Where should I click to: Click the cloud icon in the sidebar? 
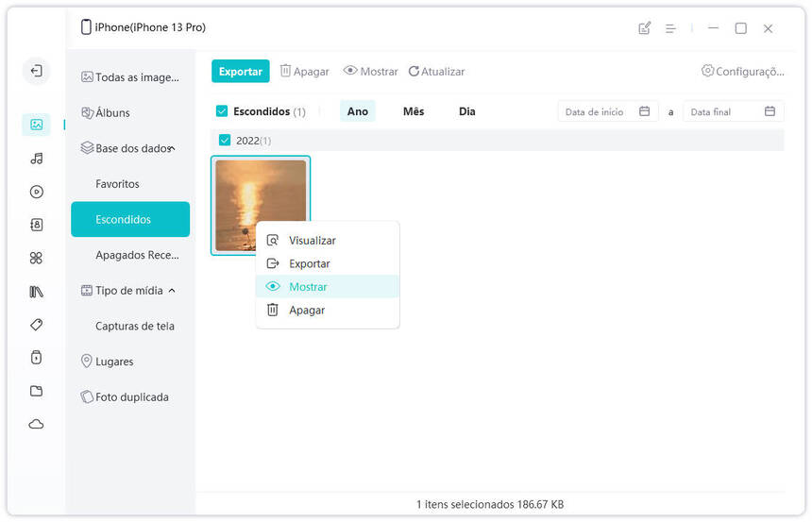coord(36,424)
